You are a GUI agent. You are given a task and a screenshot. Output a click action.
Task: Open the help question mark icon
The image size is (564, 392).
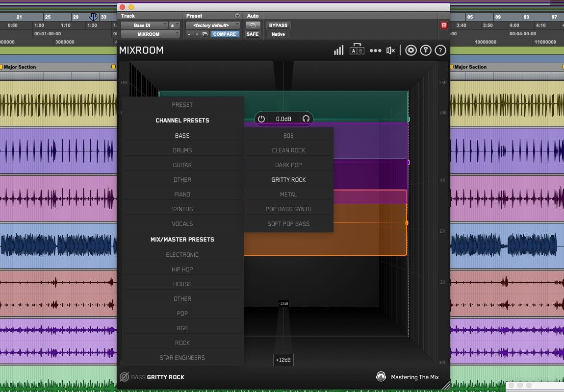click(440, 50)
